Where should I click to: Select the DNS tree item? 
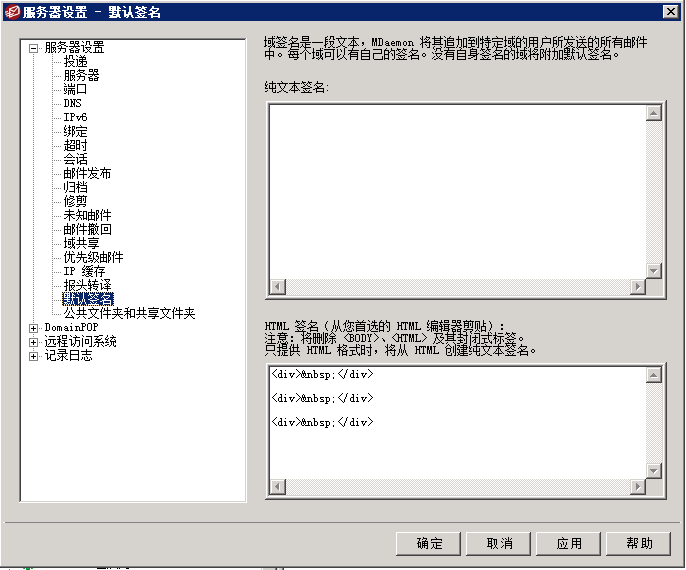coord(72,103)
